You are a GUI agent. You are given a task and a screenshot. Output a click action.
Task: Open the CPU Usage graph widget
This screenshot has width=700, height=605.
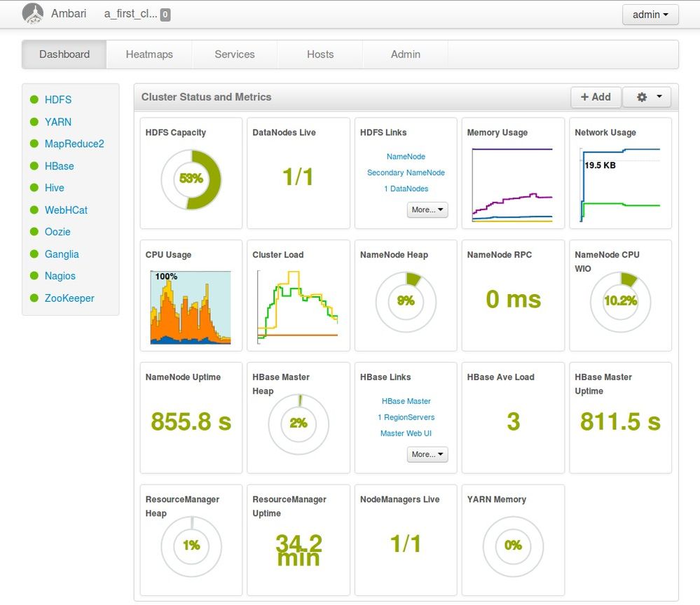click(191, 307)
